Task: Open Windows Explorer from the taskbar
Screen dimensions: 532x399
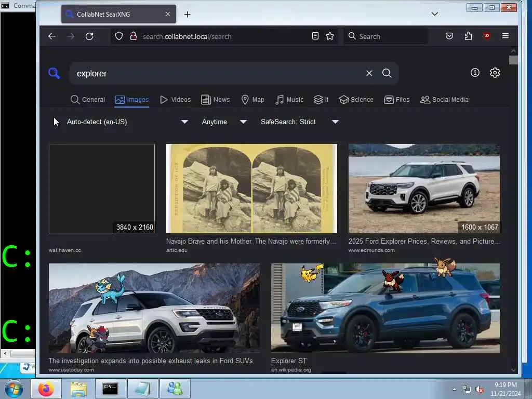Action: pyautogui.click(x=78, y=389)
